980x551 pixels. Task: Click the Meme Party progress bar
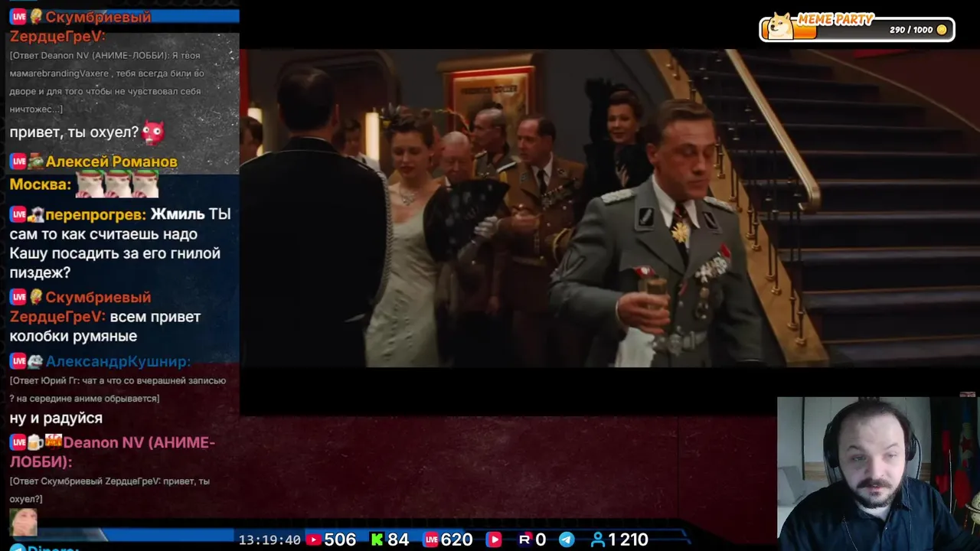(857, 30)
